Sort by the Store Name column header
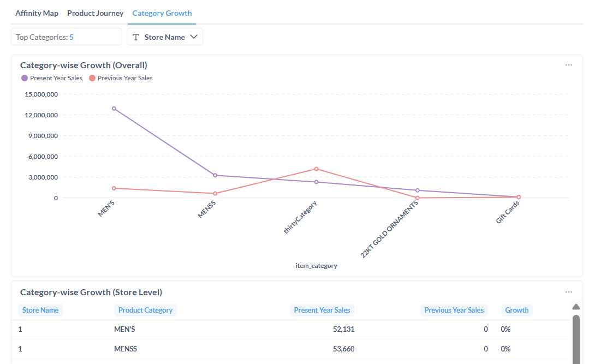589x364 pixels. [x=40, y=310]
